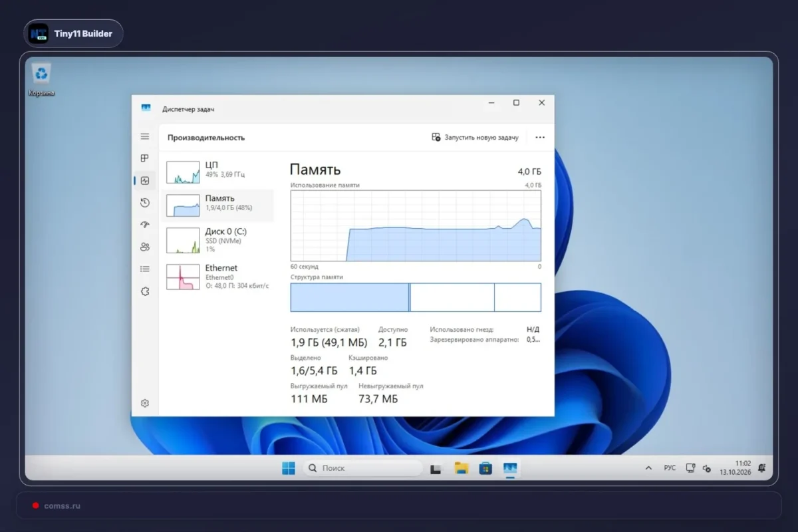
Task: Click the 111 МБ paged pool value
Action: pyautogui.click(x=309, y=399)
